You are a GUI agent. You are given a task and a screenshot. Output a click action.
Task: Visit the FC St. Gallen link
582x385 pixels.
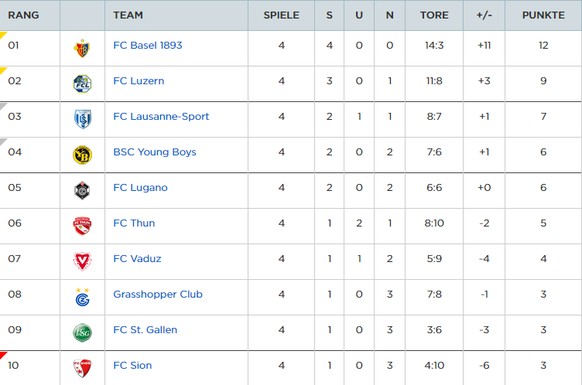click(x=145, y=330)
